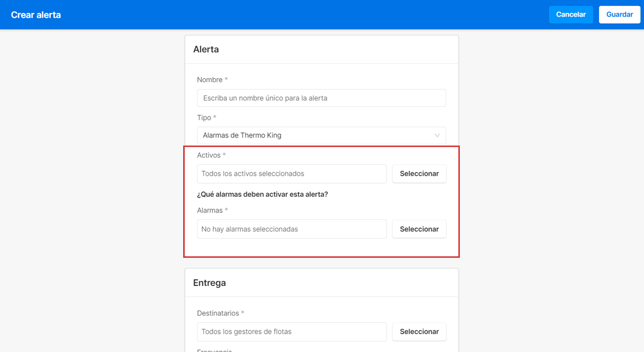Click the Destinatarios field

tap(291, 332)
